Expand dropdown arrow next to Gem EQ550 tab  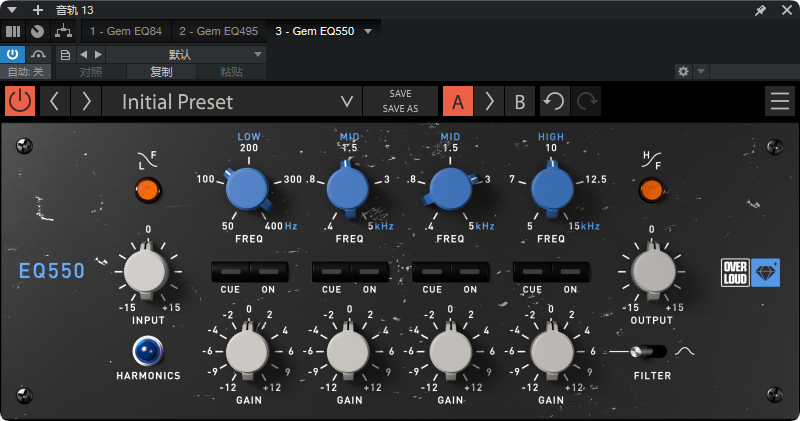368,32
